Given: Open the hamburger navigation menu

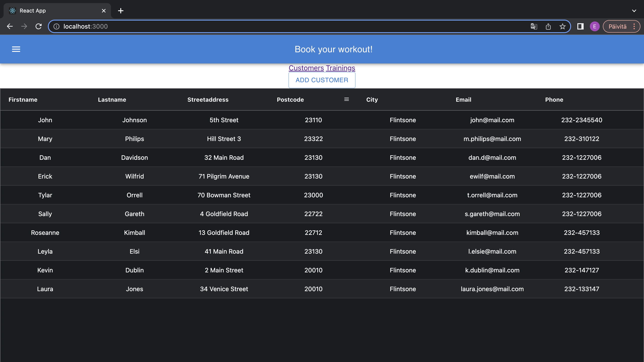Looking at the screenshot, I should click(16, 49).
